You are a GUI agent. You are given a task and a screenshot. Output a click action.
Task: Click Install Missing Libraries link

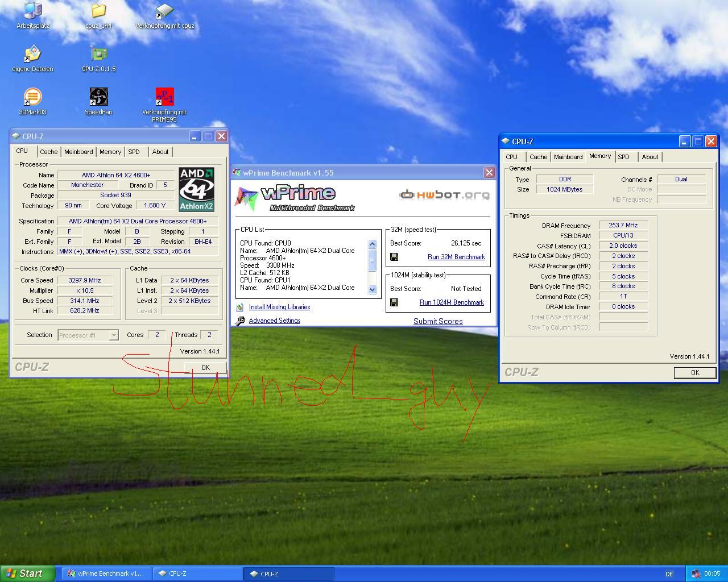[x=279, y=307]
